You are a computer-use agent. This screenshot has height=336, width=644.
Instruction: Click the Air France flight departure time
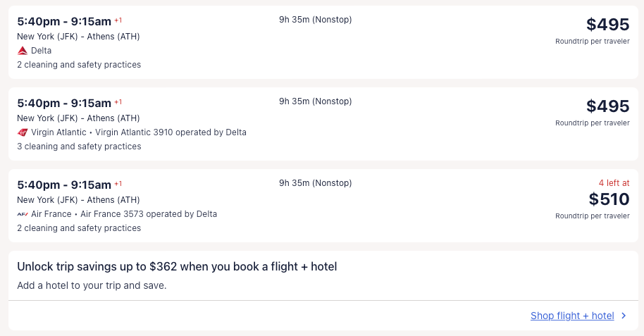tap(64, 185)
